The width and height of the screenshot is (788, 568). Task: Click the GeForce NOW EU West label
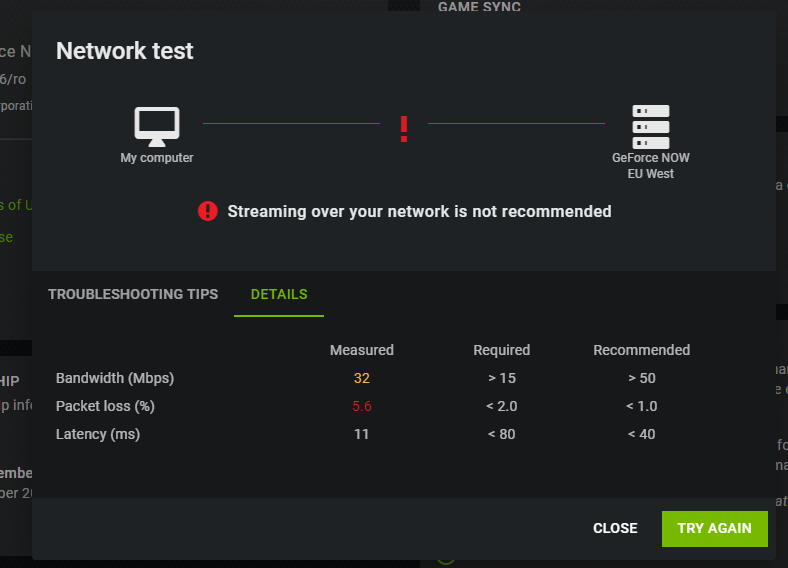point(651,165)
